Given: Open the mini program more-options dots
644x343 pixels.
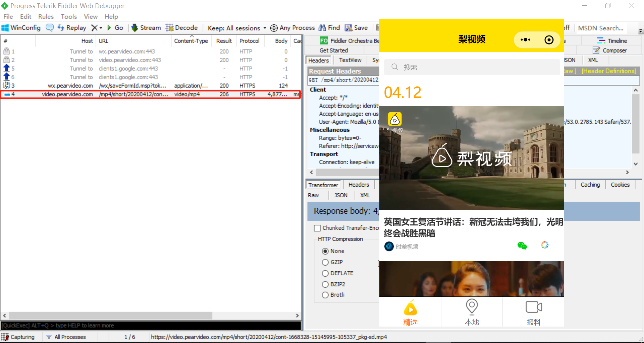Looking at the screenshot, I should tap(525, 40).
